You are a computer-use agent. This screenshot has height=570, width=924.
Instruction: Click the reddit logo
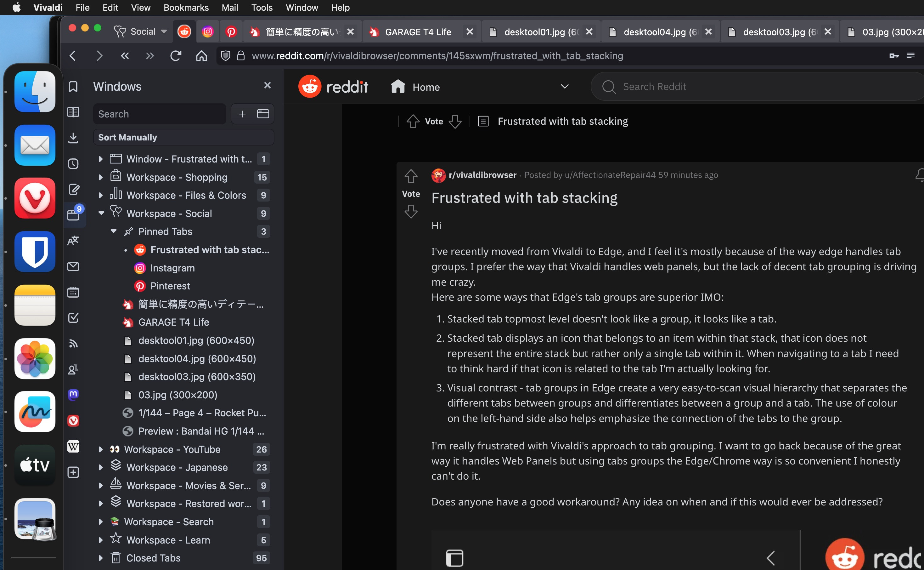333,87
